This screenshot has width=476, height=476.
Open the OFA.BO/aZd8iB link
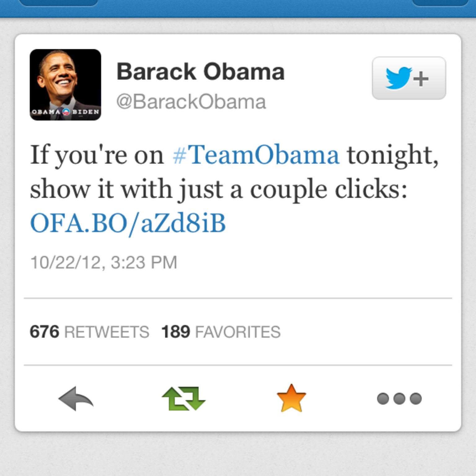[x=128, y=223]
